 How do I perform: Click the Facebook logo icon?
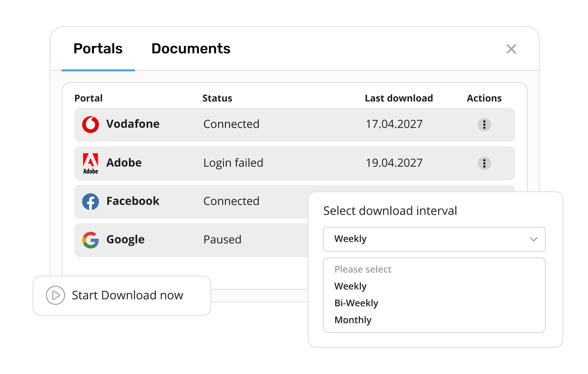point(90,202)
